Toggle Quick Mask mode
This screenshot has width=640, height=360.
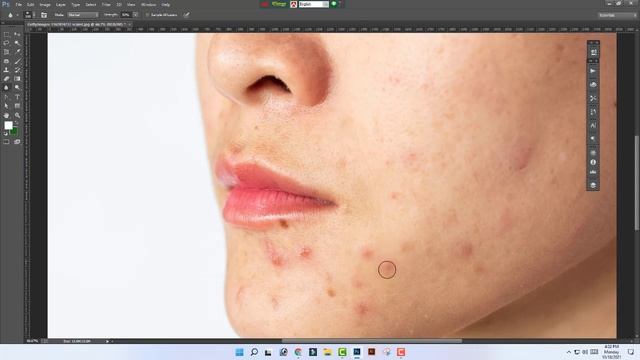6,142
